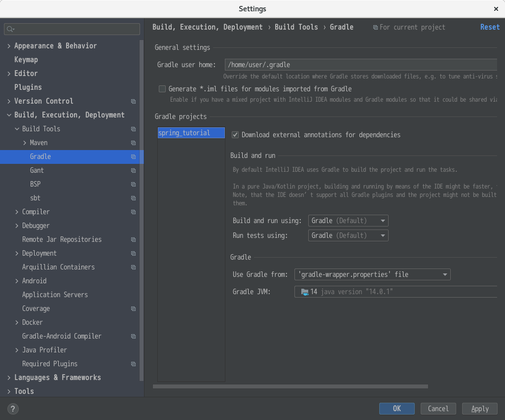Open Coverage settings page
Viewport: 505px width, 420px height.
[36, 308]
